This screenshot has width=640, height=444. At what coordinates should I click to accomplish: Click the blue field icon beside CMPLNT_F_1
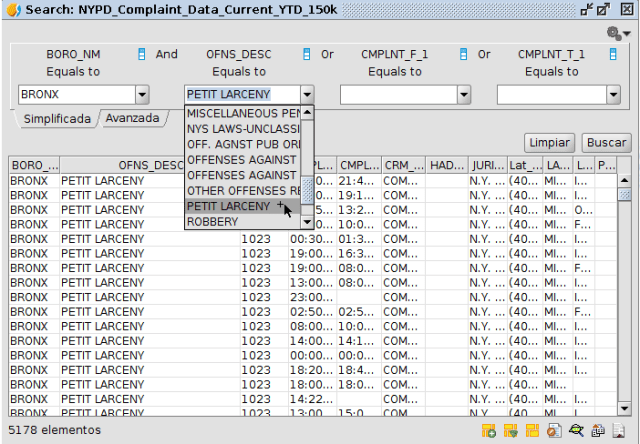[463, 54]
